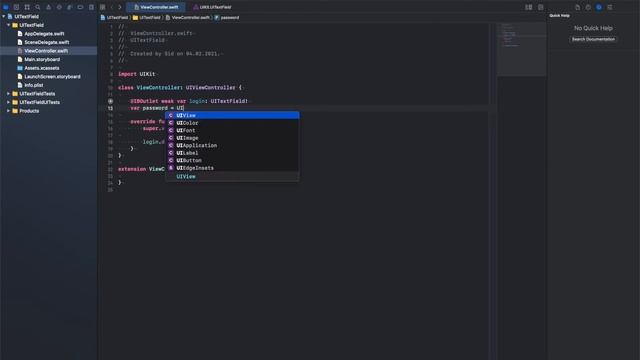Click the class icon beside UIColor suggestion
The width and height of the screenshot is (640, 360).
click(171, 123)
